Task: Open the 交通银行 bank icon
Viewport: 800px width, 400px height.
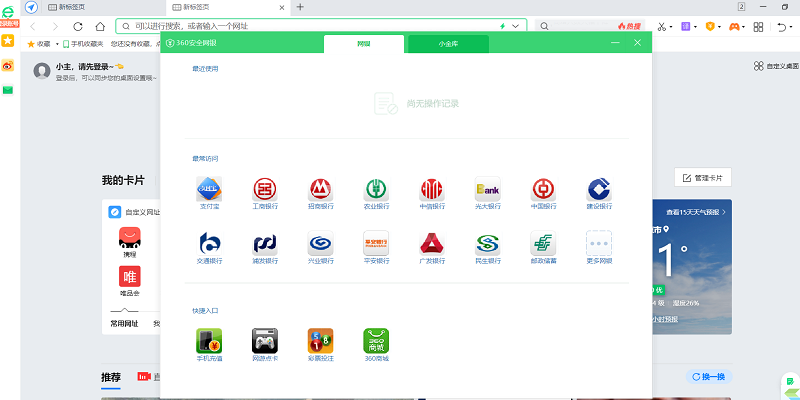Action: [209, 243]
